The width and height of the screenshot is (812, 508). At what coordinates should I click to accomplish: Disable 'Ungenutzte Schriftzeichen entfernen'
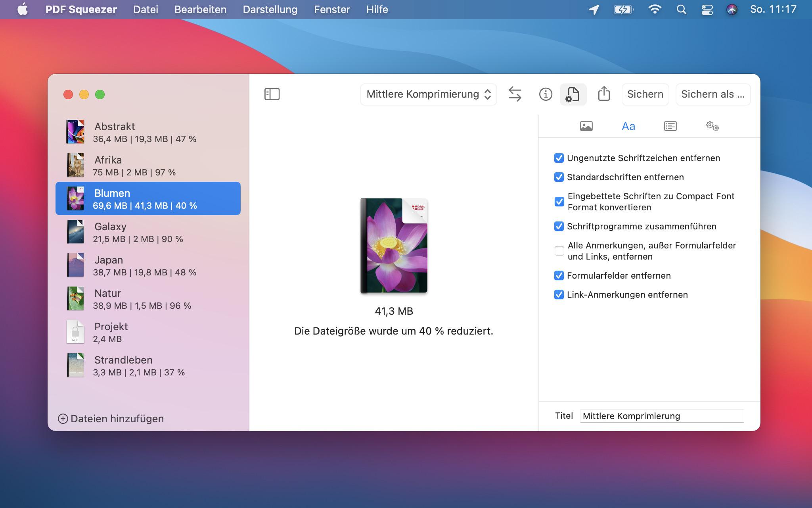tap(559, 158)
